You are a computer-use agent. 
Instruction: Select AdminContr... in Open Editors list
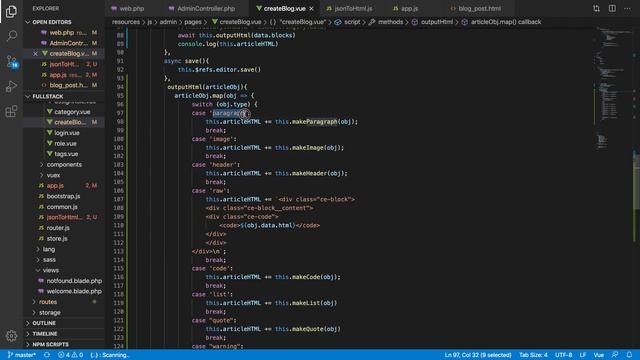click(x=64, y=43)
